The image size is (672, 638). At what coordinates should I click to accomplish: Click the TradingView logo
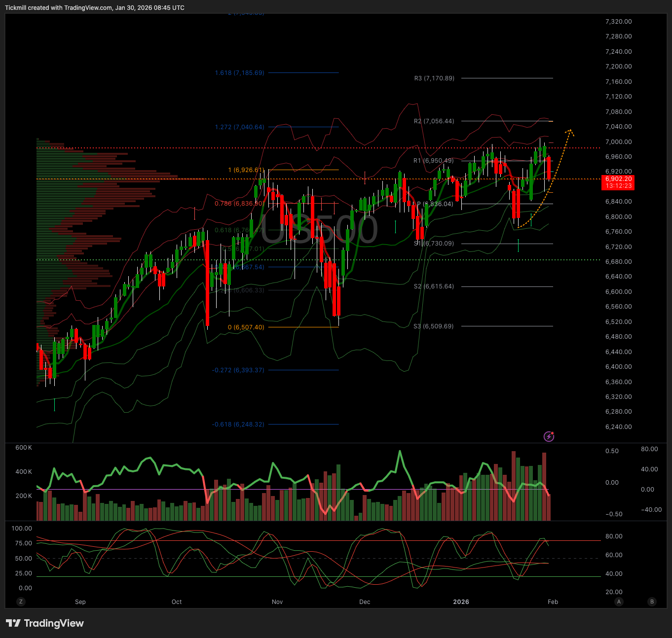[45, 623]
